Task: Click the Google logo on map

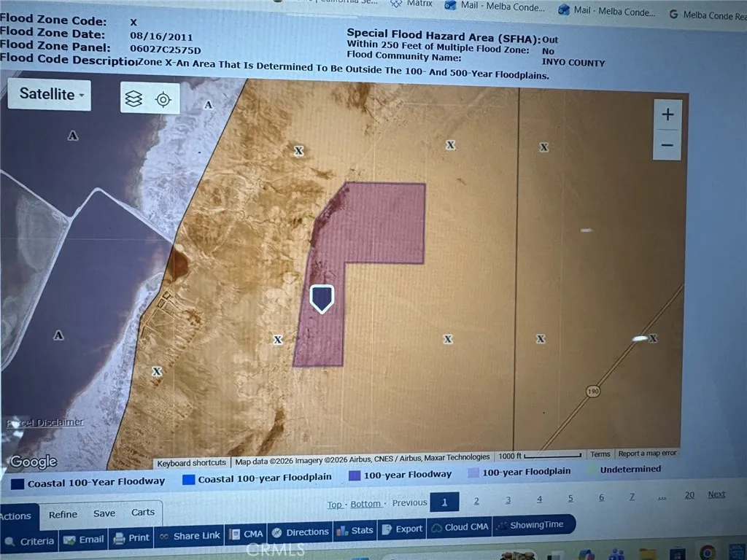Action: tap(34, 462)
